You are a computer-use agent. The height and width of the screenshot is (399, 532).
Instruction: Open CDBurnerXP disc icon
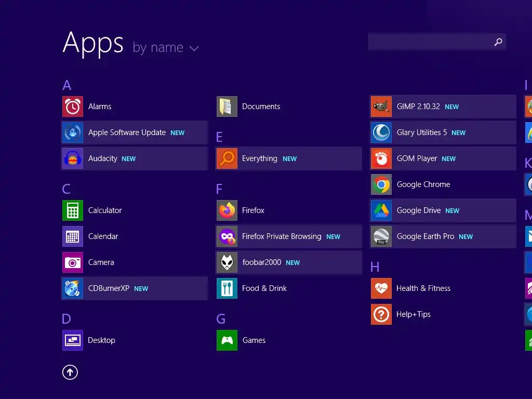pyautogui.click(x=73, y=288)
